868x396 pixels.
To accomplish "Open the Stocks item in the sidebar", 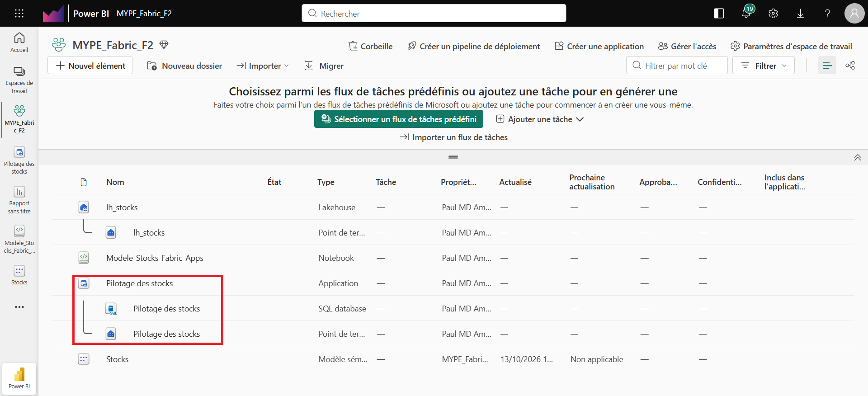I will click(19, 275).
